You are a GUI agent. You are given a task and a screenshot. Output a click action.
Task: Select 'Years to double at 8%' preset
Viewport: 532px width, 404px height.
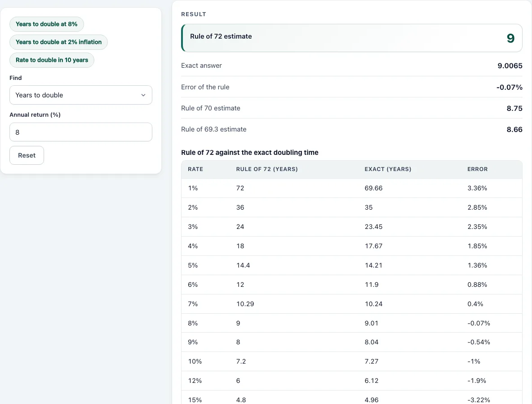tap(46, 24)
